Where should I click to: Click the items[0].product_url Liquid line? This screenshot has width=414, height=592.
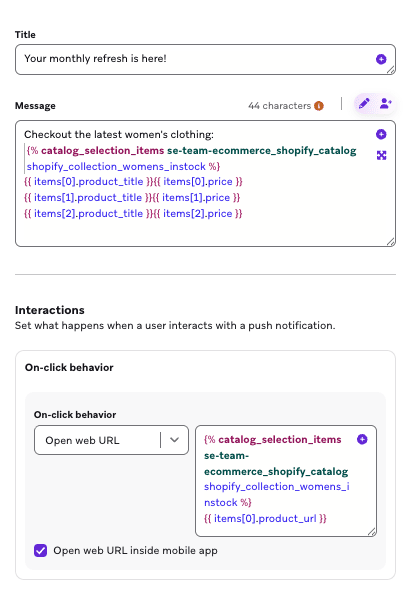point(265,519)
